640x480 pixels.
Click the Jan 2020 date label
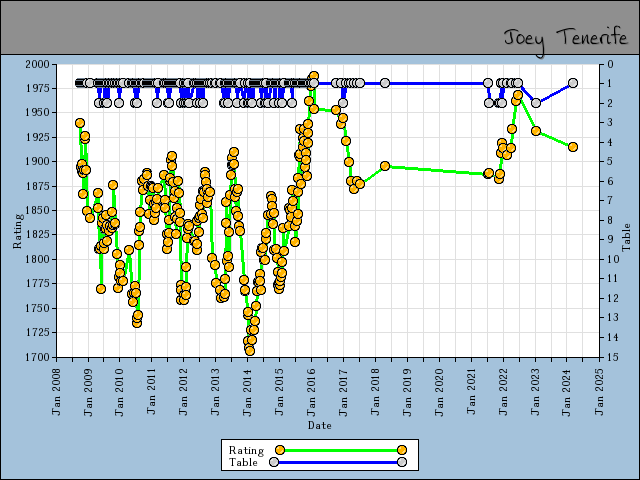point(440,392)
